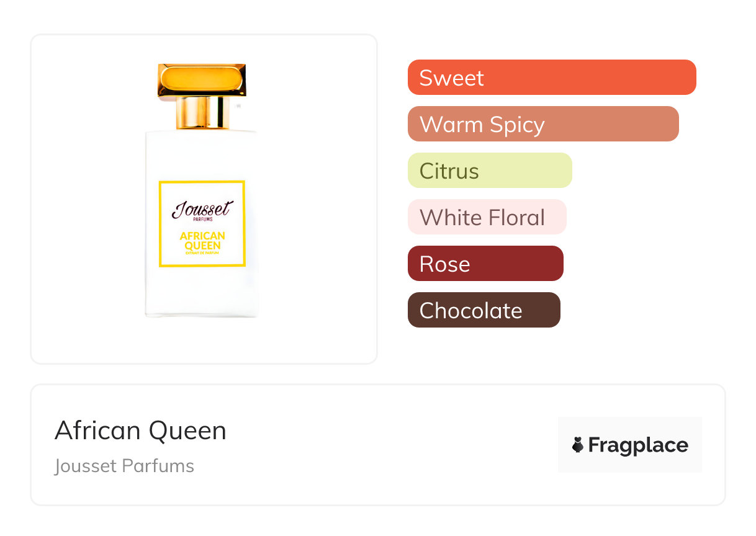Viewport: 756px width, 536px height.
Task: Click the gold collar below the cap
Action: click(x=202, y=114)
